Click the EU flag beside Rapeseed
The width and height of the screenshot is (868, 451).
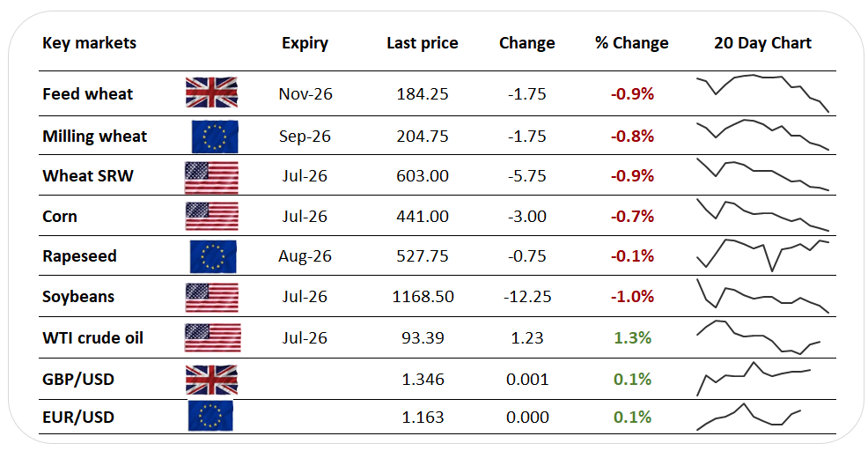click(x=213, y=256)
